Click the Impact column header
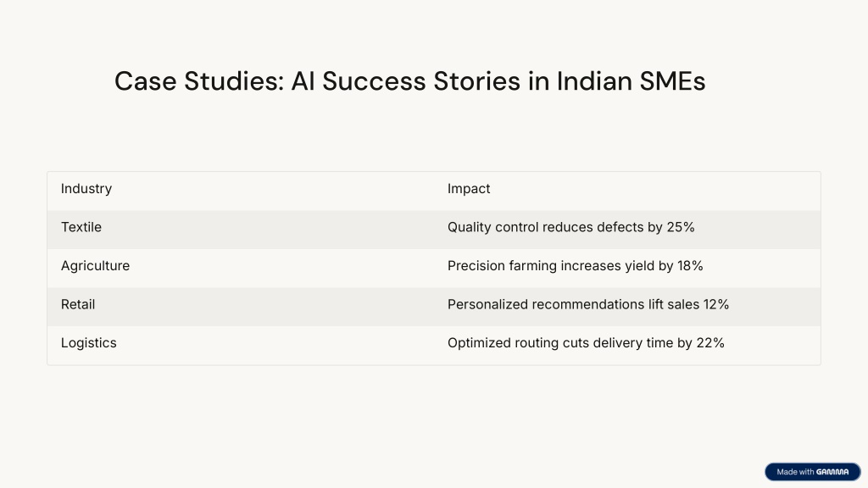The image size is (868, 488). pos(469,189)
